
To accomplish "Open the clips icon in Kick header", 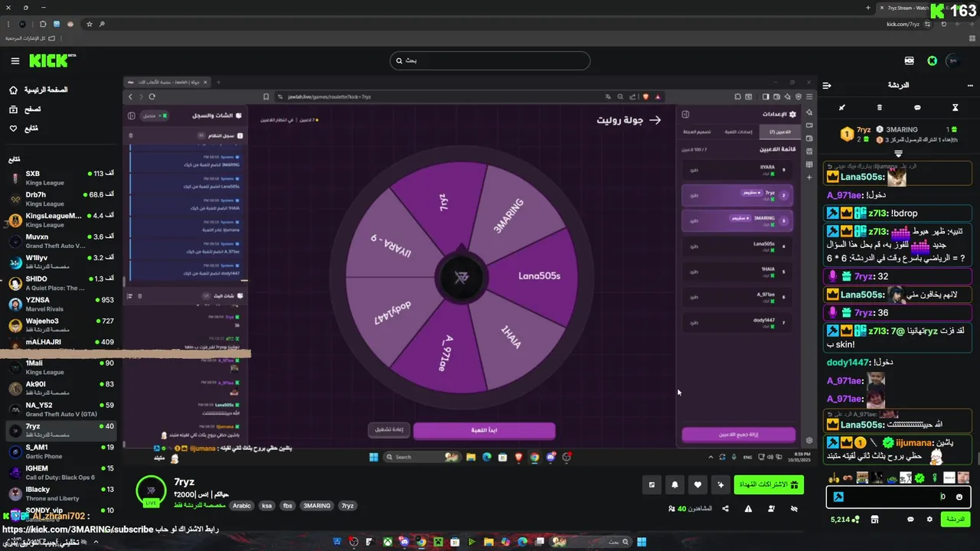I will pos(910,60).
